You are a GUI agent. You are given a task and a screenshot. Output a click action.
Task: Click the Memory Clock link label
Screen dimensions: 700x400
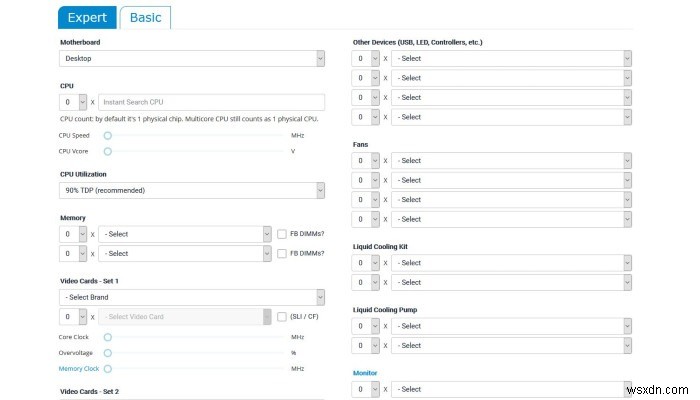pyautogui.click(x=80, y=368)
